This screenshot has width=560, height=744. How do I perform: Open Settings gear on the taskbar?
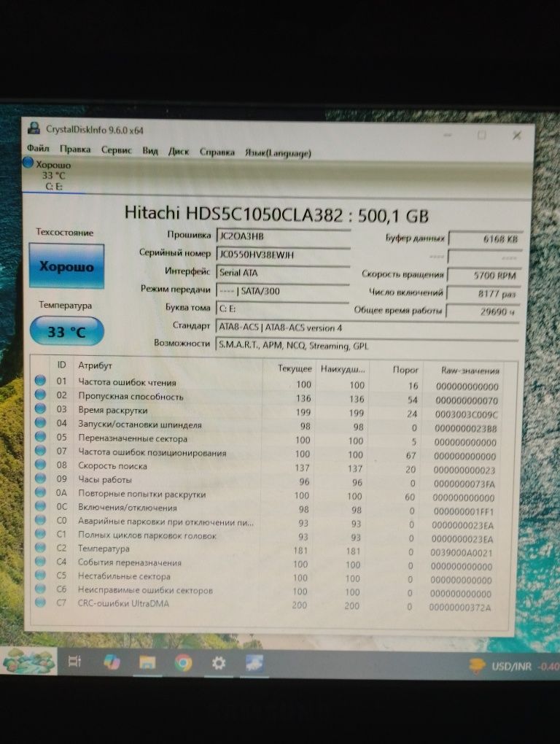point(219,663)
